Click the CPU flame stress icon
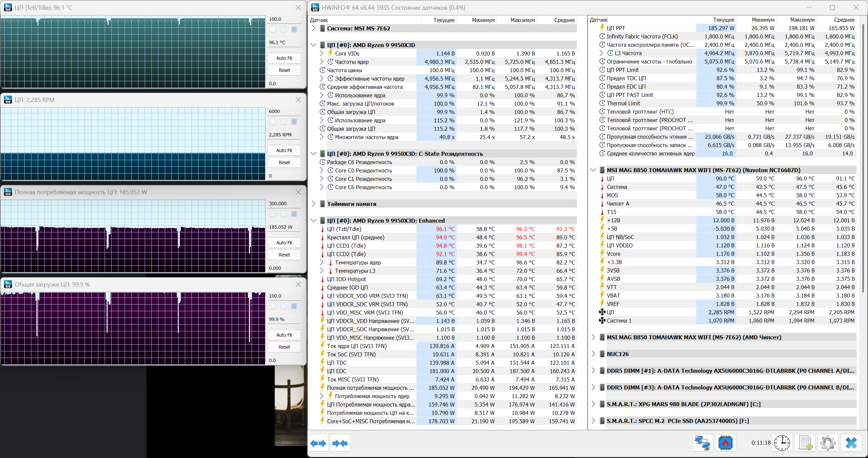868x458 pixels. coord(725,443)
